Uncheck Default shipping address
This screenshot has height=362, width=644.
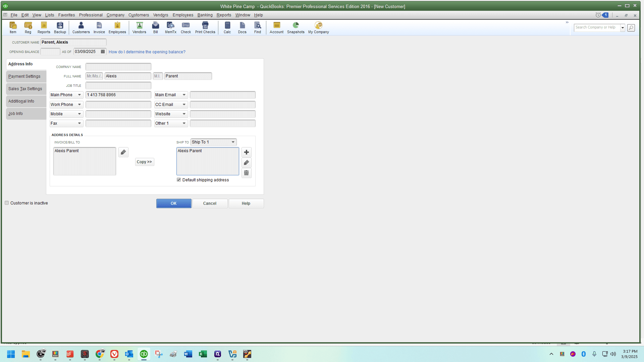(179, 180)
